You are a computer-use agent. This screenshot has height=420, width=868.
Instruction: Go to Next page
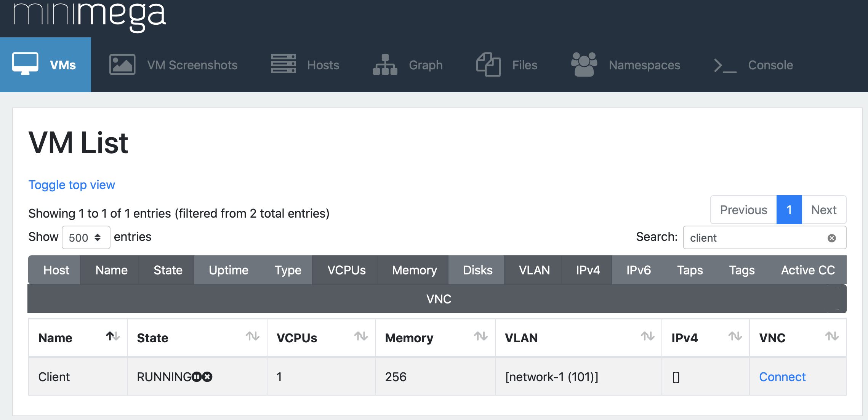pyautogui.click(x=824, y=210)
